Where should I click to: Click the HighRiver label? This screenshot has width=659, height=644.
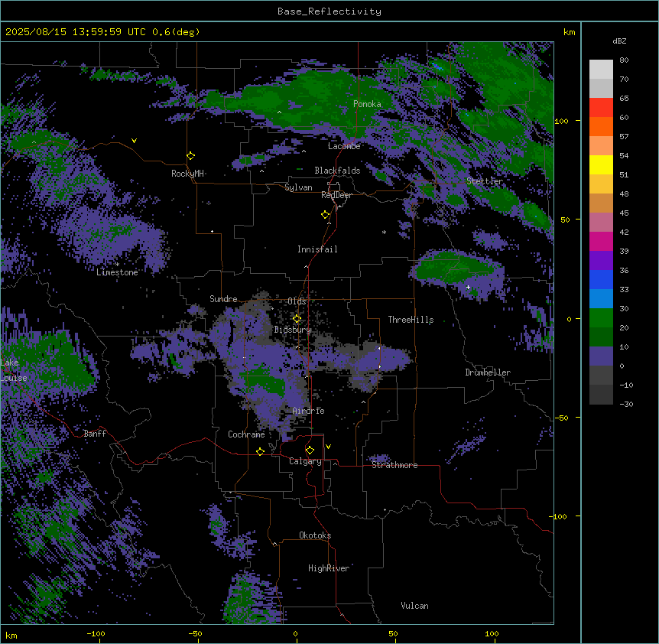[x=329, y=568]
